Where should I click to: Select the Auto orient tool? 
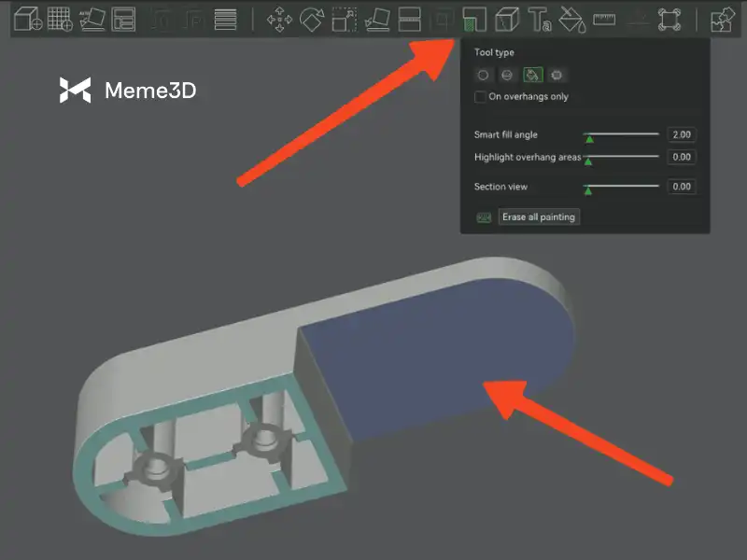point(92,19)
